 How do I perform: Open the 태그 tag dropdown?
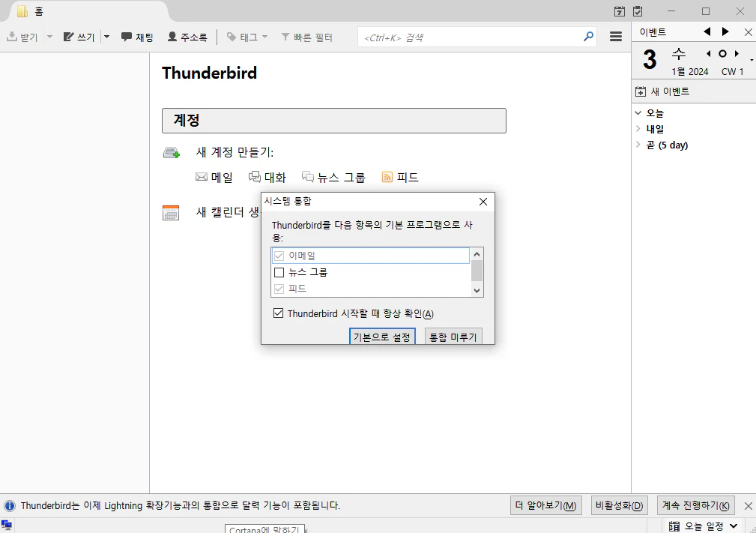247,37
